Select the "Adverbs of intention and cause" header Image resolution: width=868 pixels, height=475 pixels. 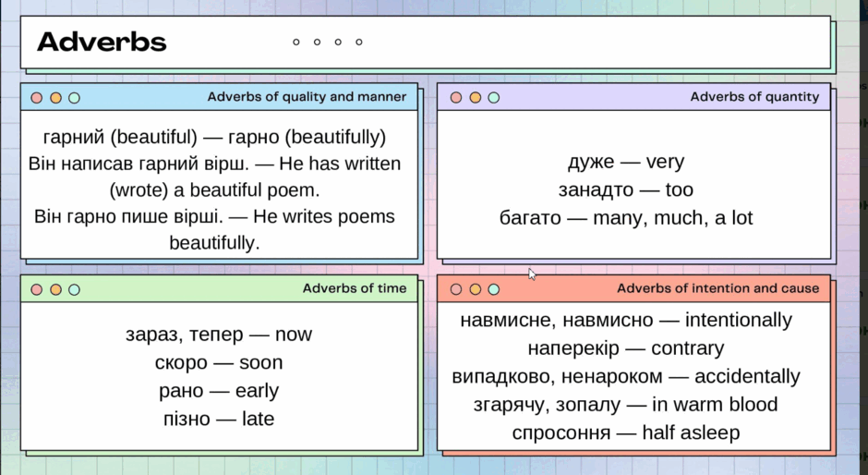pos(718,288)
